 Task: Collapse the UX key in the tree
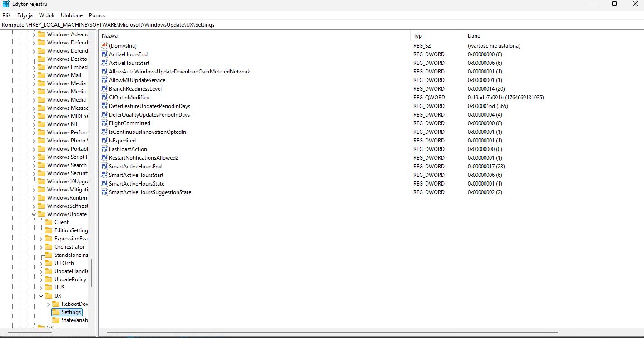[41, 296]
